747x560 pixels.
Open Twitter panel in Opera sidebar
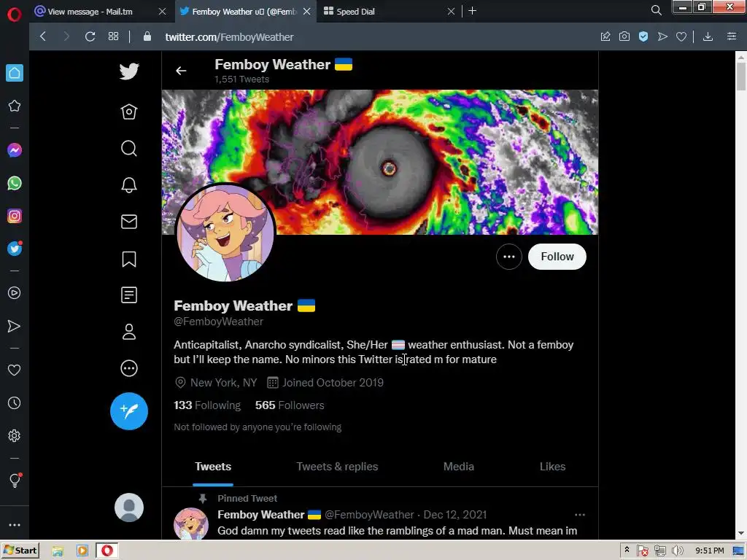click(15, 249)
